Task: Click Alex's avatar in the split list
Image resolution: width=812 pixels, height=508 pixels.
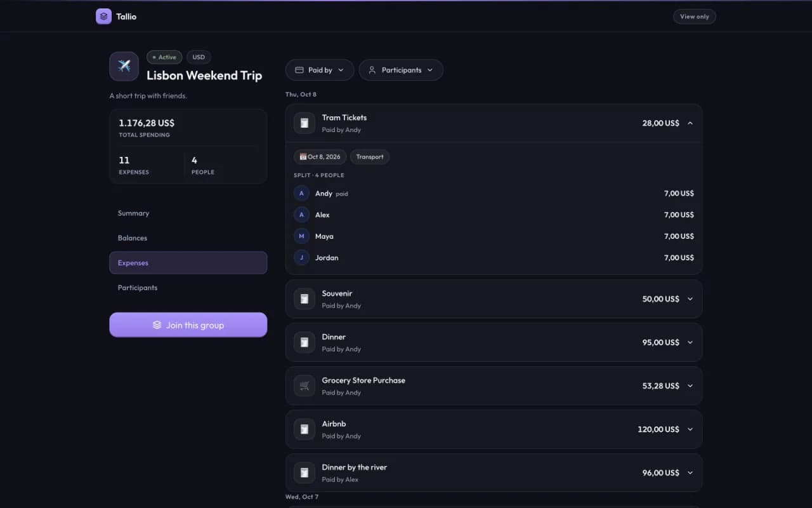Action: click(x=301, y=215)
